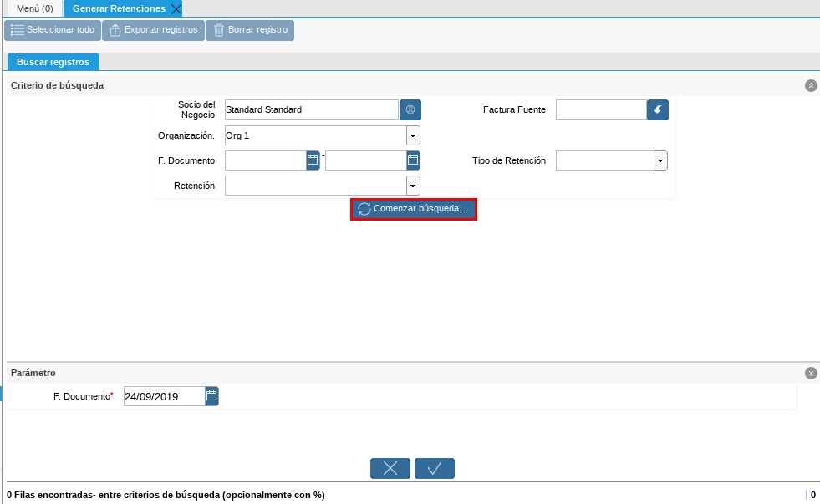The width and height of the screenshot is (820, 504).
Task: Open the Organización dropdown
Action: [413, 135]
